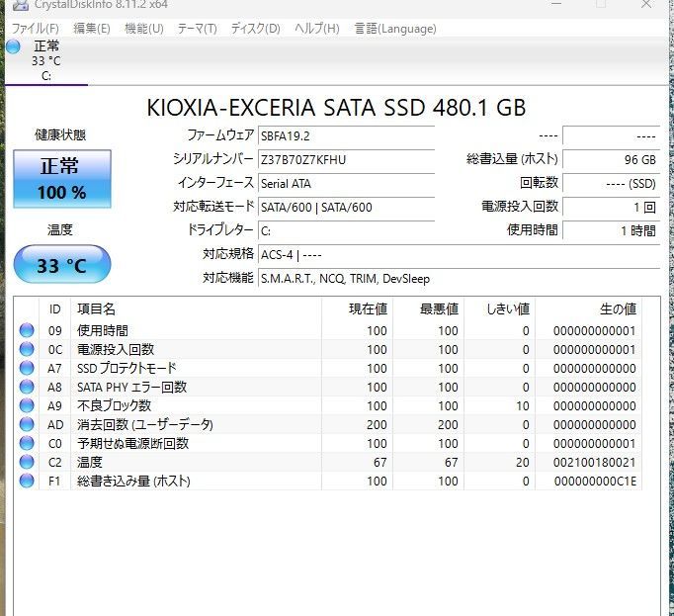The height and width of the screenshot is (616, 674).
Task: Click the features field S.M.A.R.T., NCQ, TRIM, DevSleep
Action: point(459,279)
